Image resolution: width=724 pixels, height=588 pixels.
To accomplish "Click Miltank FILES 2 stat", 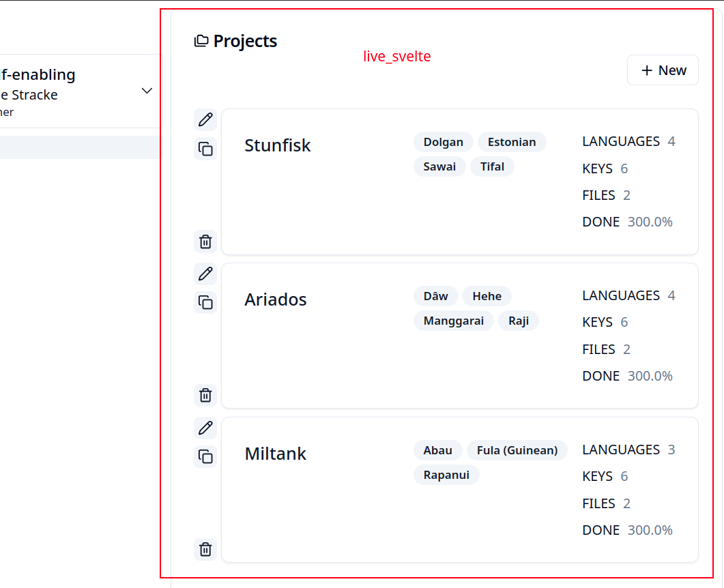I will pos(606,503).
